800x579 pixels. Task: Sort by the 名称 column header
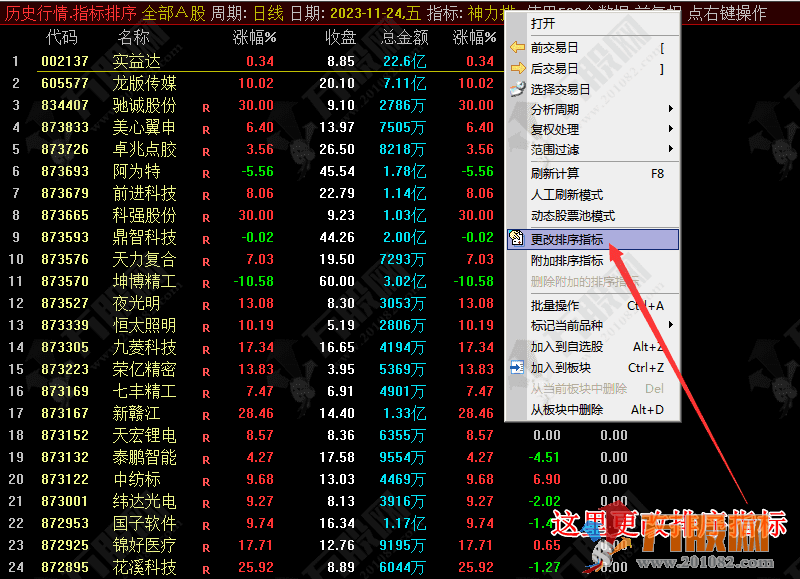tap(134, 37)
